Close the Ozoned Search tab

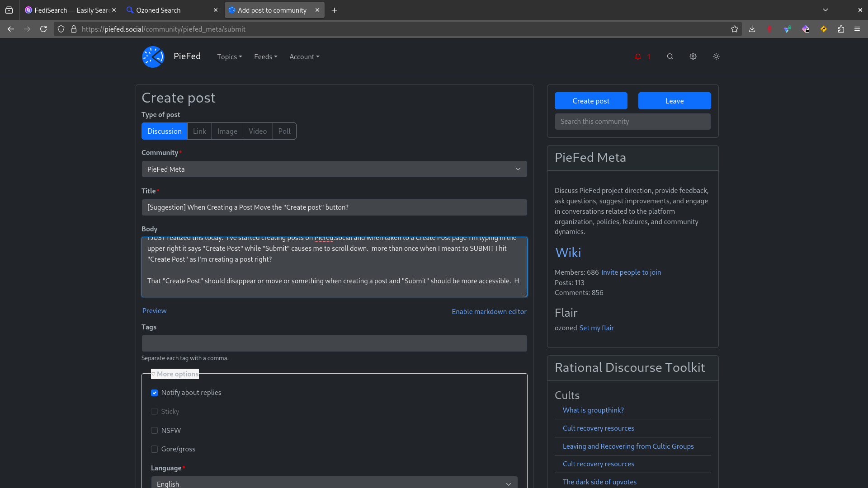[216, 10]
